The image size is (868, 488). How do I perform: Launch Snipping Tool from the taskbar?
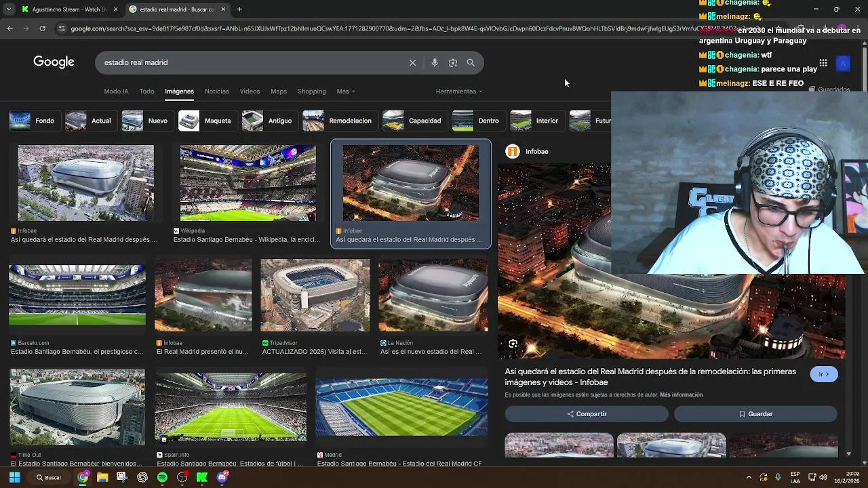click(x=122, y=477)
